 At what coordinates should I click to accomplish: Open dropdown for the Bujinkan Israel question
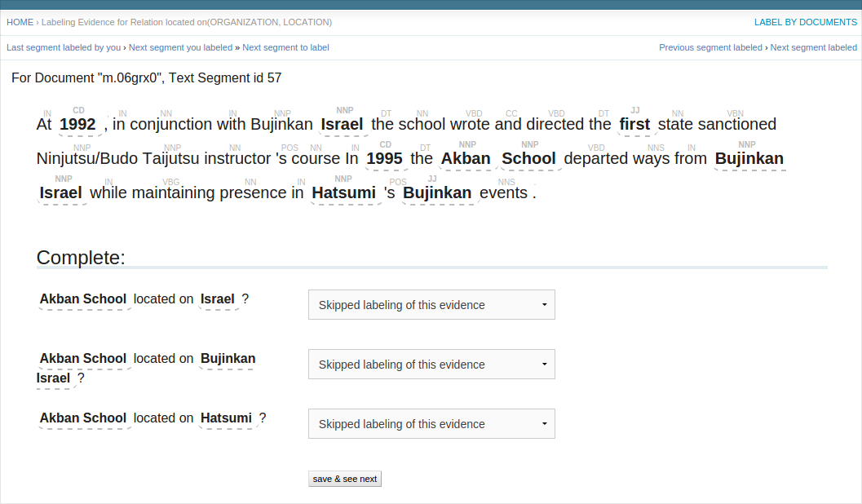coord(431,365)
